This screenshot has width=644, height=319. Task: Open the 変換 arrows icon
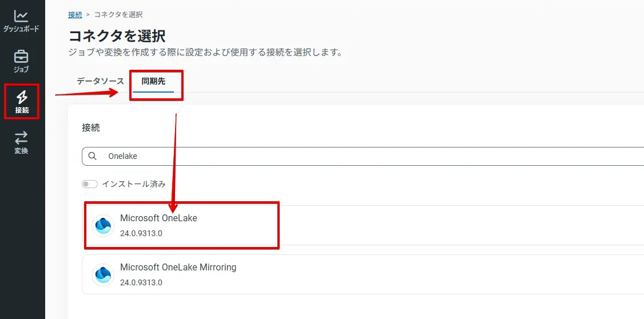[x=21, y=137]
